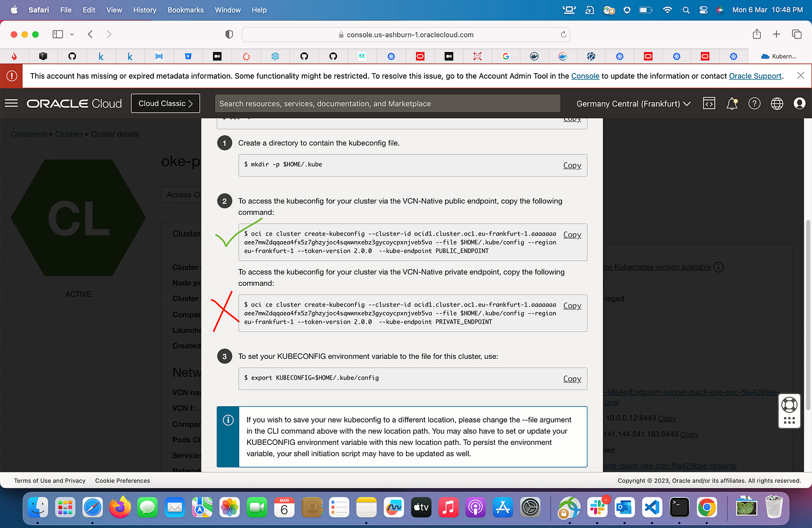Image resolution: width=812 pixels, height=528 pixels.
Task: Open the Safari File menu
Action: click(x=66, y=10)
